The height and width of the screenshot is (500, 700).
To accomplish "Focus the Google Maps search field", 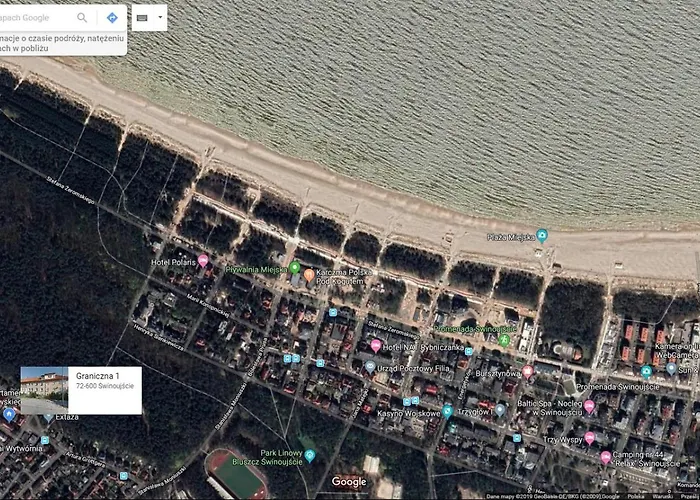I will [36, 17].
